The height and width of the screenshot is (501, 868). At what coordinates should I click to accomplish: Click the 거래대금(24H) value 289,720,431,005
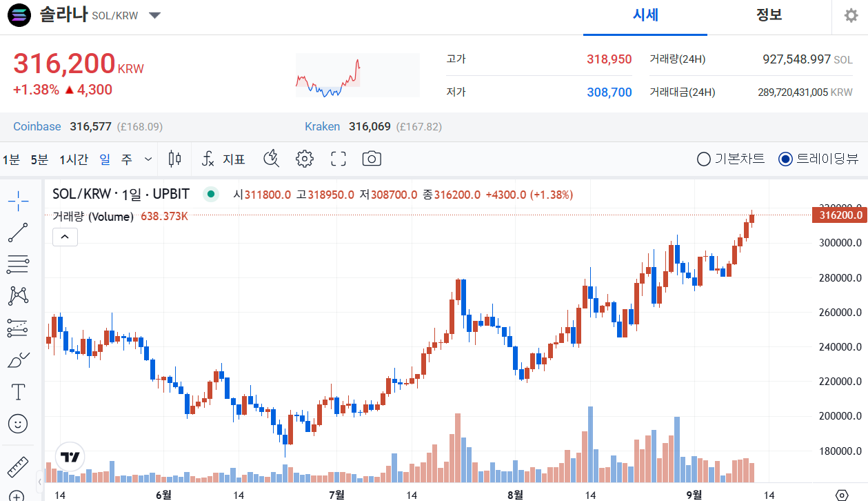coord(793,92)
